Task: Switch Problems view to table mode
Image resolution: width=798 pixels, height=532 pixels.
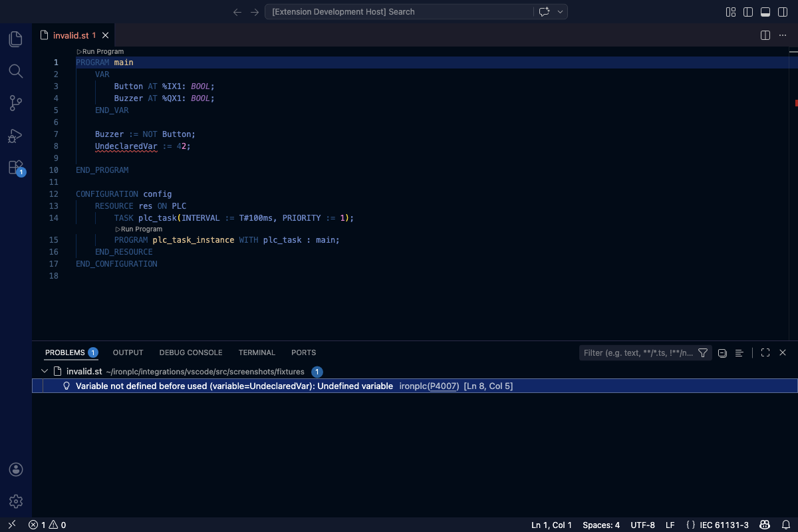Action: pos(739,352)
